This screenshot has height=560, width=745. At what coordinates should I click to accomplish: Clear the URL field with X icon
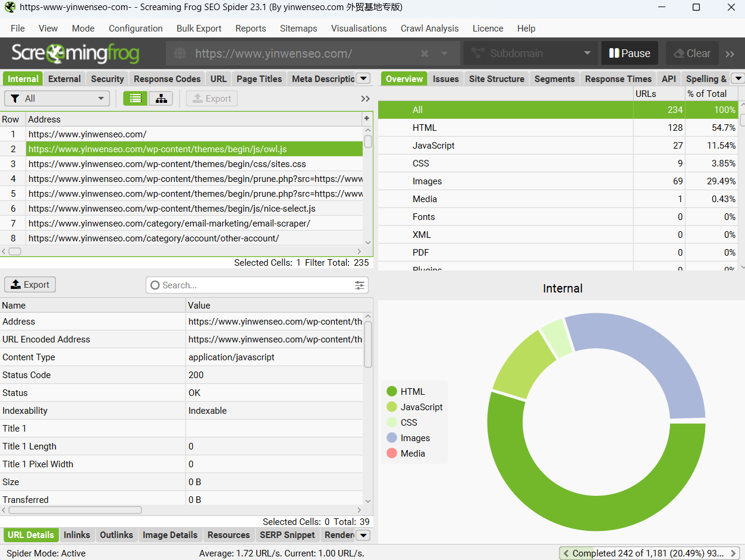425,54
